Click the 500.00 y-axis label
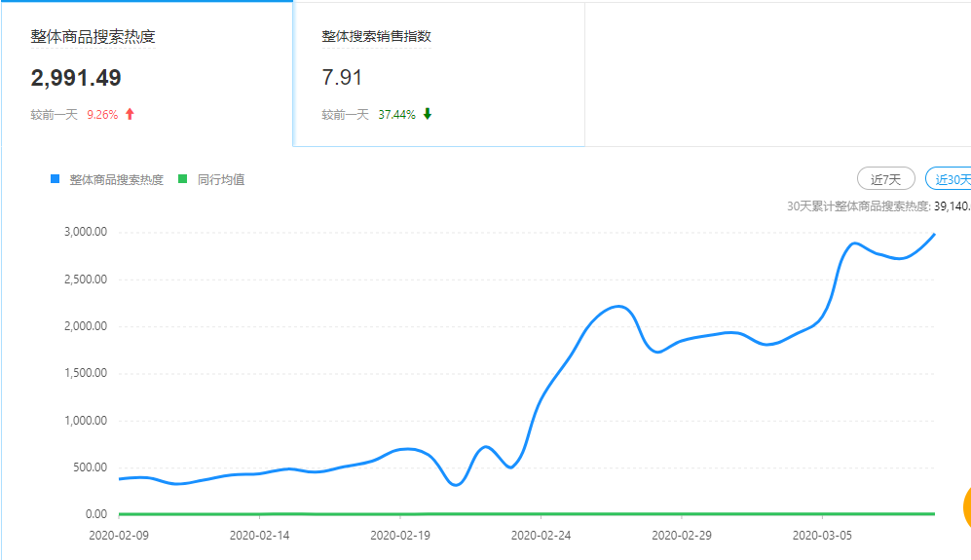 [90, 467]
